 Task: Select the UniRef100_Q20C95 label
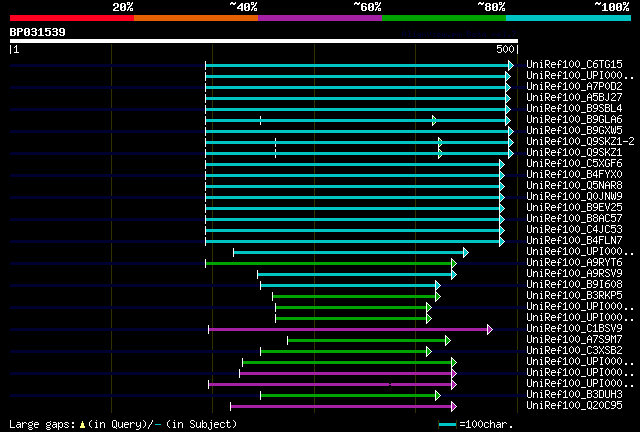pyautogui.click(x=574, y=406)
